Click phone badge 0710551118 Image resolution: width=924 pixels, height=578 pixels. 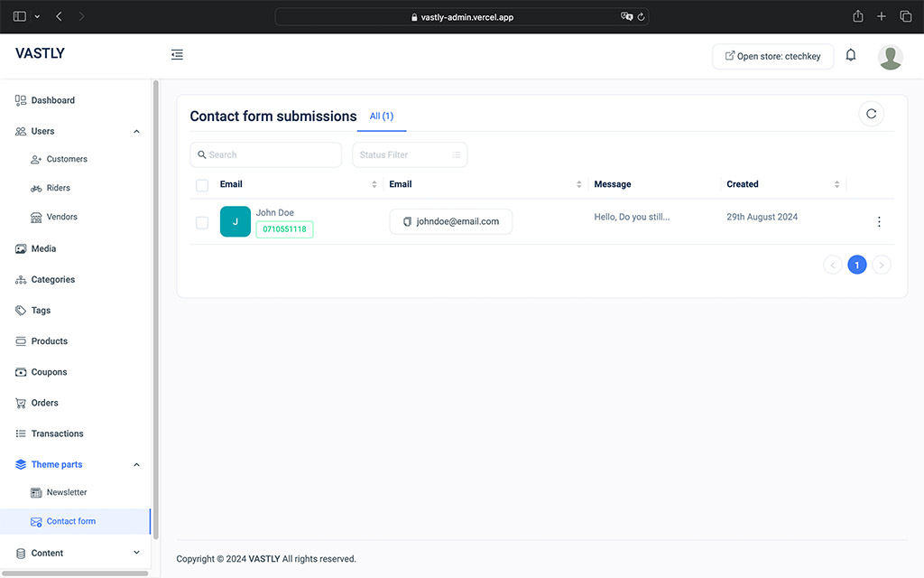(284, 229)
